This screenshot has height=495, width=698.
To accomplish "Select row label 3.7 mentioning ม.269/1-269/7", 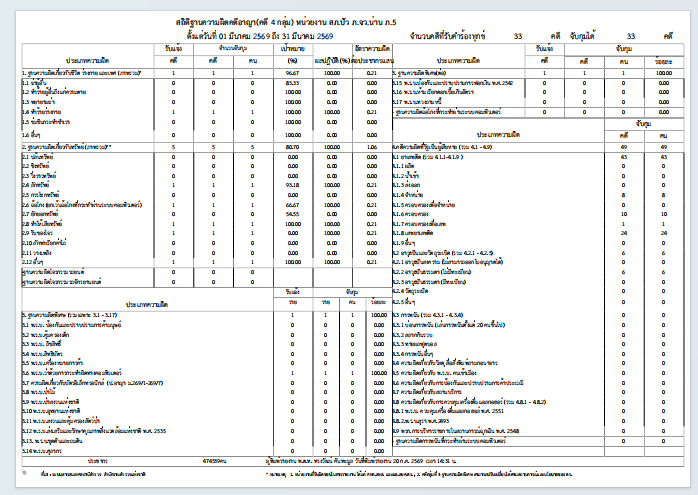I will tap(93, 383).
